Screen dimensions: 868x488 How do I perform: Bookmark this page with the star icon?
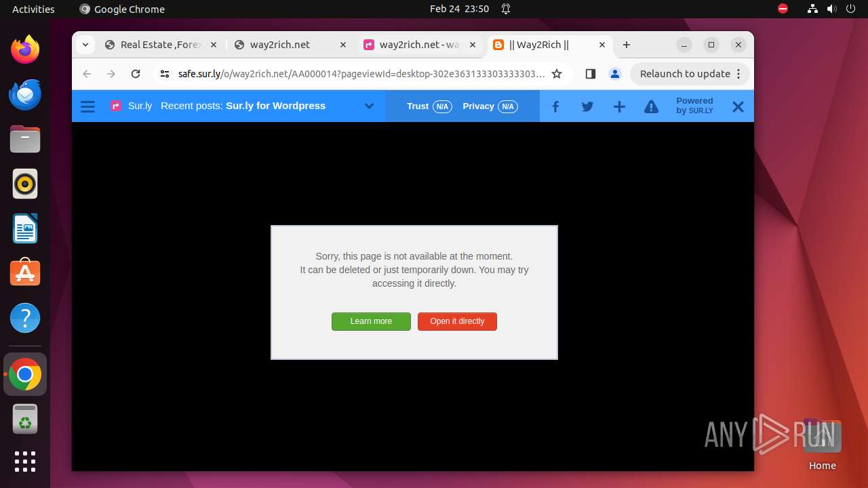(557, 74)
